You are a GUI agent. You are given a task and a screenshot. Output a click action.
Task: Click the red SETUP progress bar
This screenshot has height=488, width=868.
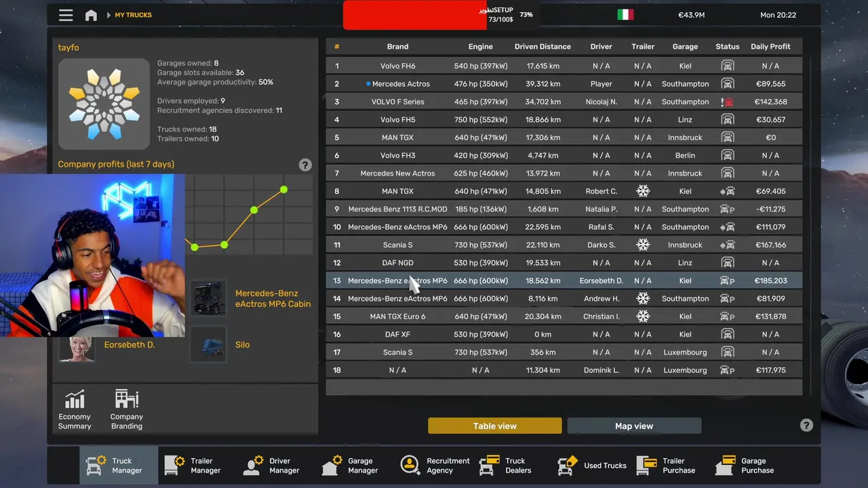(415, 15)
